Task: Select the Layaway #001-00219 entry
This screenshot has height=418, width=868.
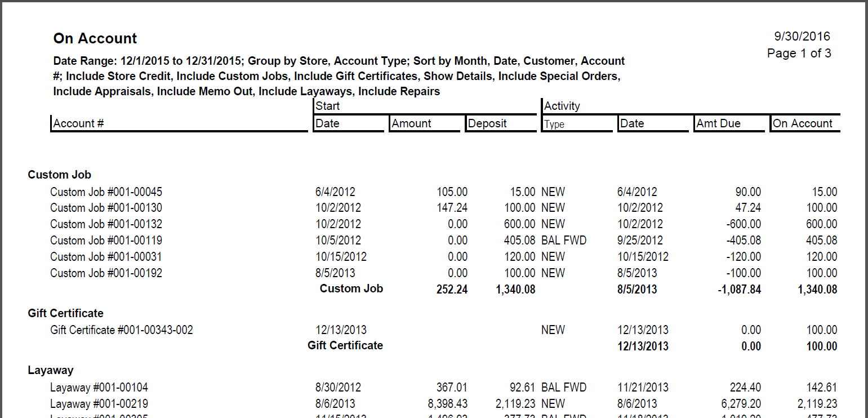Action: [x=99, y=404]
